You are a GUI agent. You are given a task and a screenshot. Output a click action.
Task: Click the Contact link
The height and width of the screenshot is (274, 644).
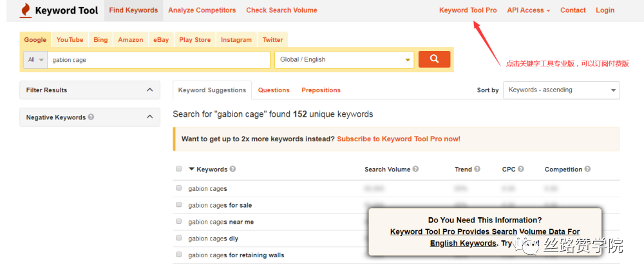click(573, 10)
